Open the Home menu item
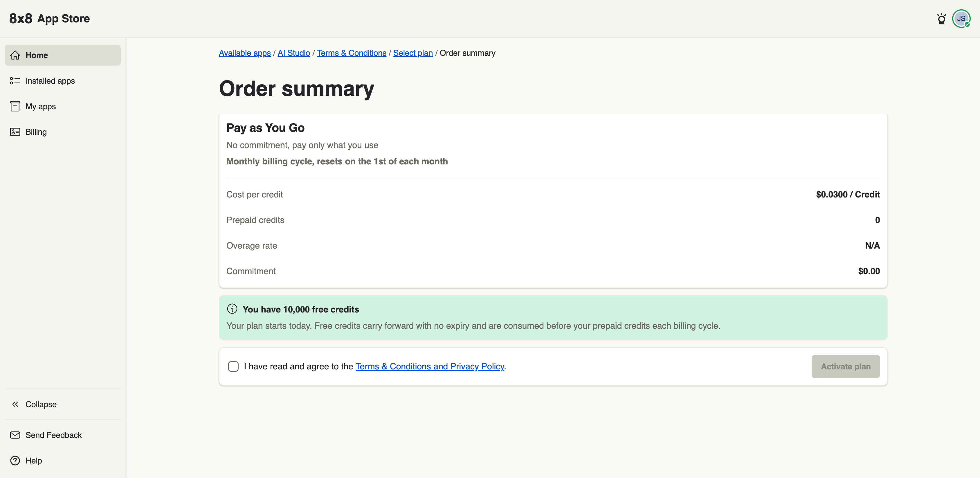 [x=63, y=55]
